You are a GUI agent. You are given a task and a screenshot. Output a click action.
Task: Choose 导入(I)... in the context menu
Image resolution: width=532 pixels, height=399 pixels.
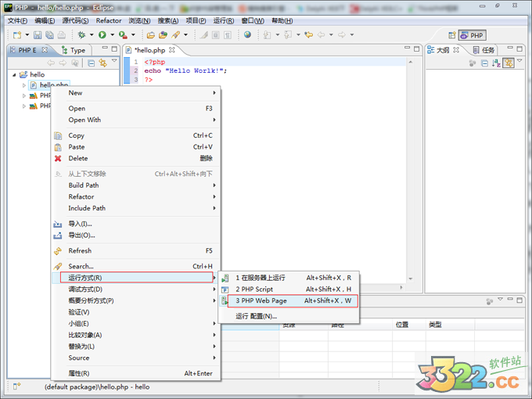[x=135, y=224]
